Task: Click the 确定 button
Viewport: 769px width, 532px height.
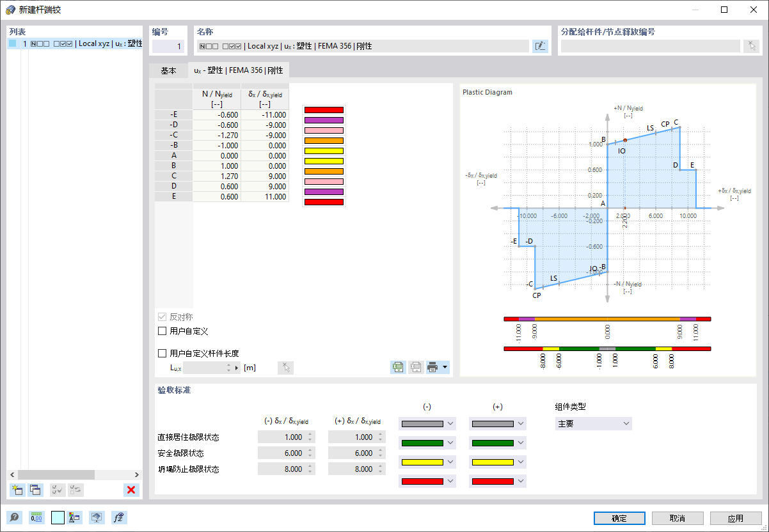Action: (x=619, y=518)
